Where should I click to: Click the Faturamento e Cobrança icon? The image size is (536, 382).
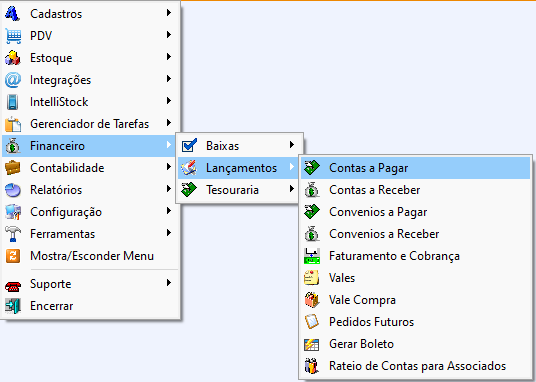(x=312, y=256)
